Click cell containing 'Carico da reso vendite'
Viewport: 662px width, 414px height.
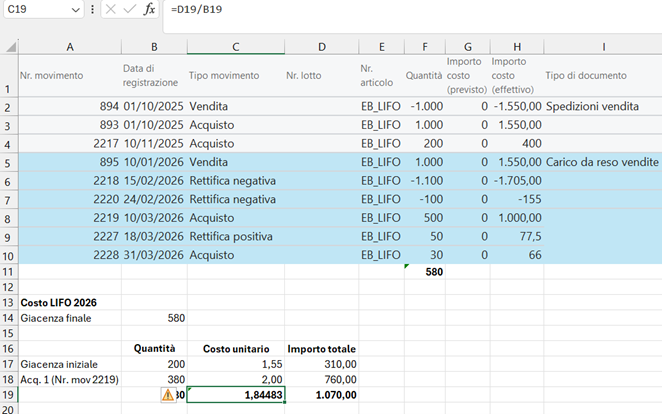[x=602, y=162]
